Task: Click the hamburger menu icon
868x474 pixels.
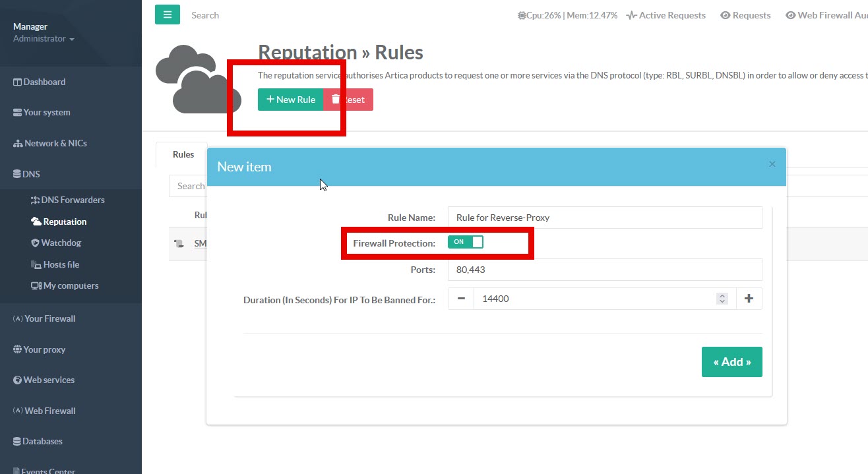Action: [167, 15]
